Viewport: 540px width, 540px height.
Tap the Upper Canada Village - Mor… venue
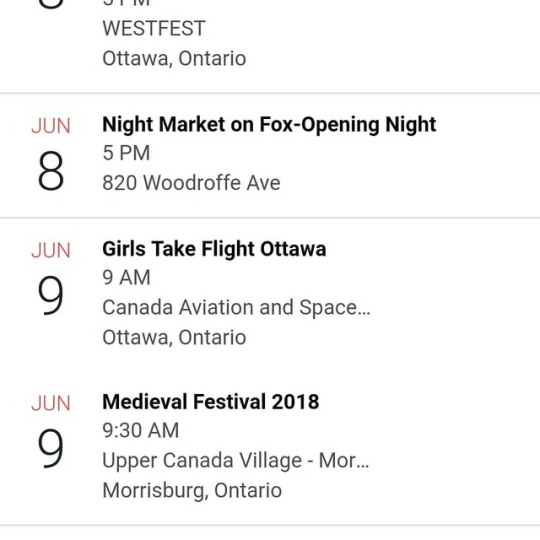236,460
